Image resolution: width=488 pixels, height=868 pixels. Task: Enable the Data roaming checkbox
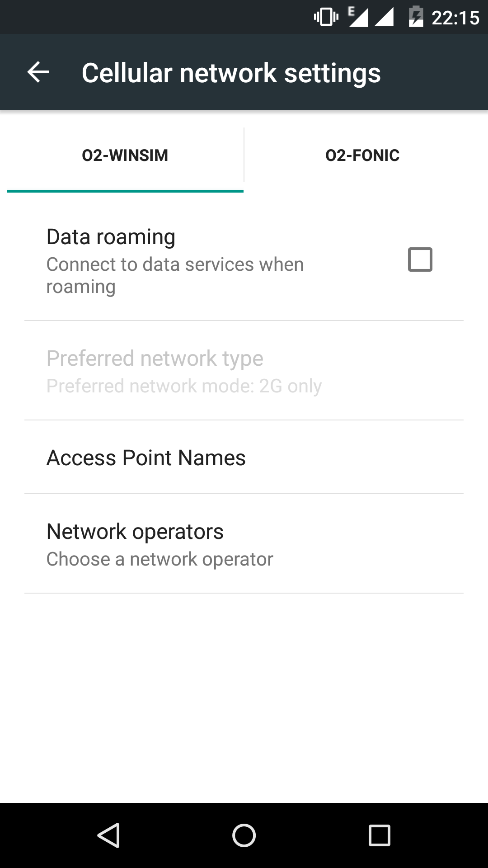tap(420, 259)
